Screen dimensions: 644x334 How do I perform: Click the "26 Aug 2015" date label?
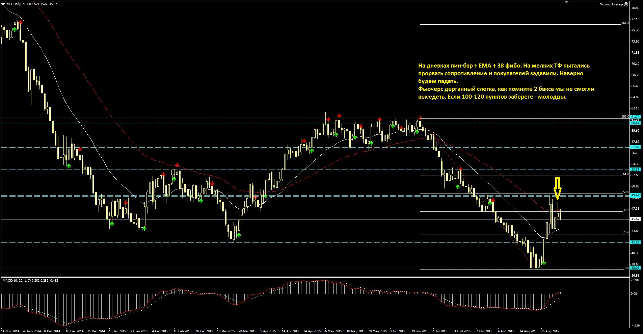click(x=550, y=331)
